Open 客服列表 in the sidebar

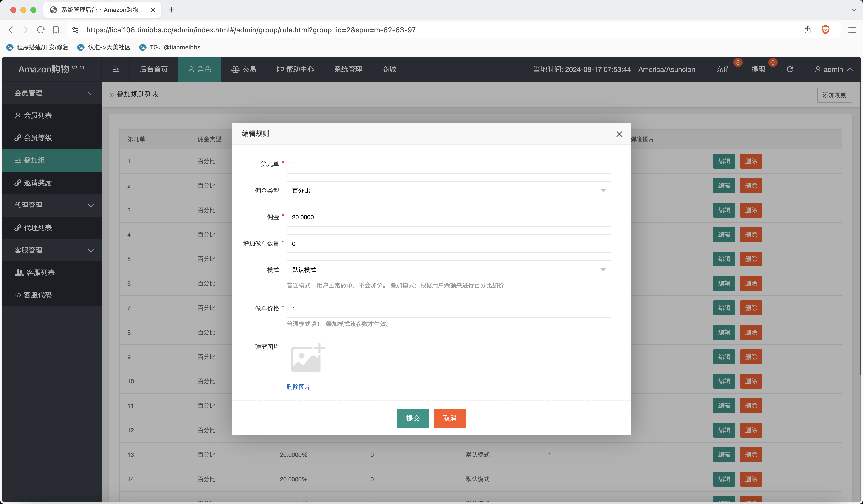(x=52, y=273)
